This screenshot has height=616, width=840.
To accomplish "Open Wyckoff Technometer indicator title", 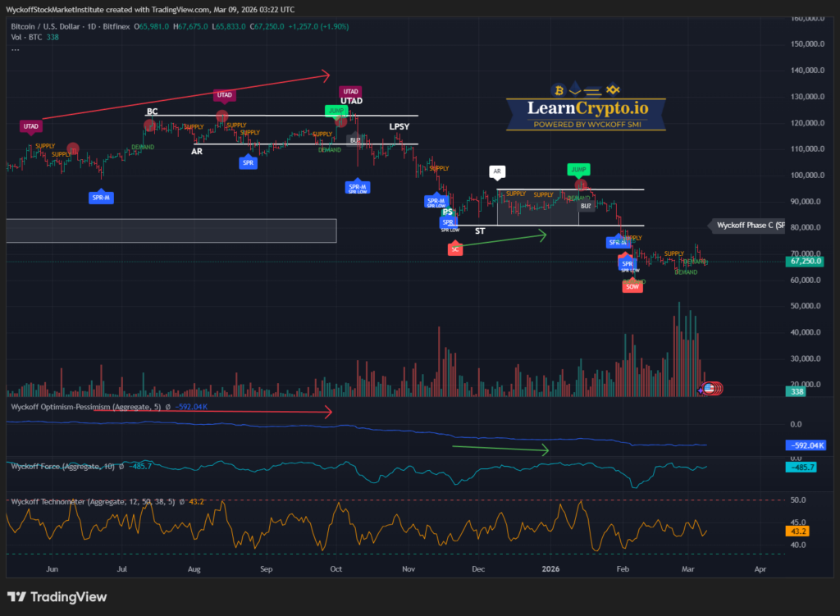I will [x=93, y=502].
